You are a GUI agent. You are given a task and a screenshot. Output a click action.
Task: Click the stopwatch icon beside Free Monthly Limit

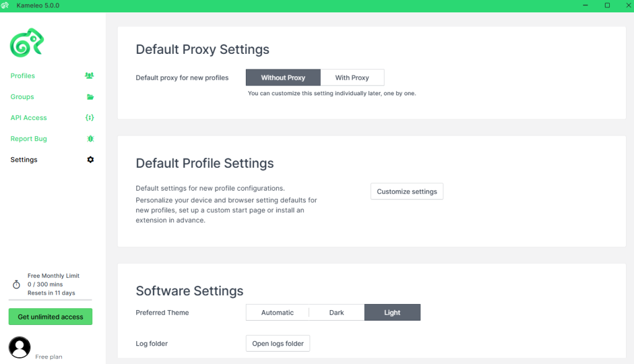[16, 284]
